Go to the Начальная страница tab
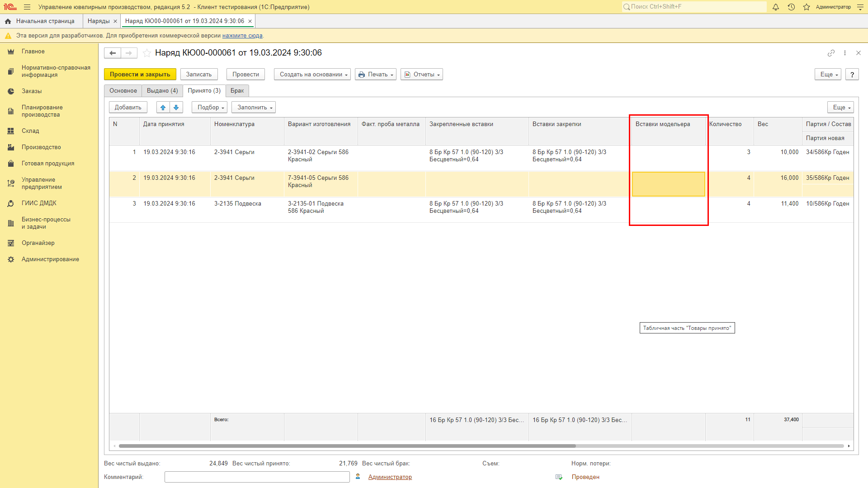 45,21
